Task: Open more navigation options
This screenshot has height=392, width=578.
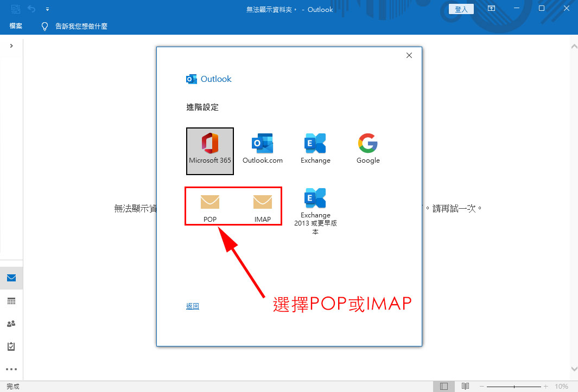Action: (x=11, y=369)
